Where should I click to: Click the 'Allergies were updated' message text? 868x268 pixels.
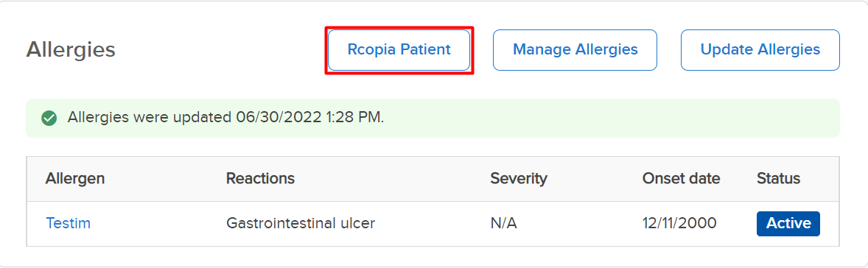pos(150,118)
